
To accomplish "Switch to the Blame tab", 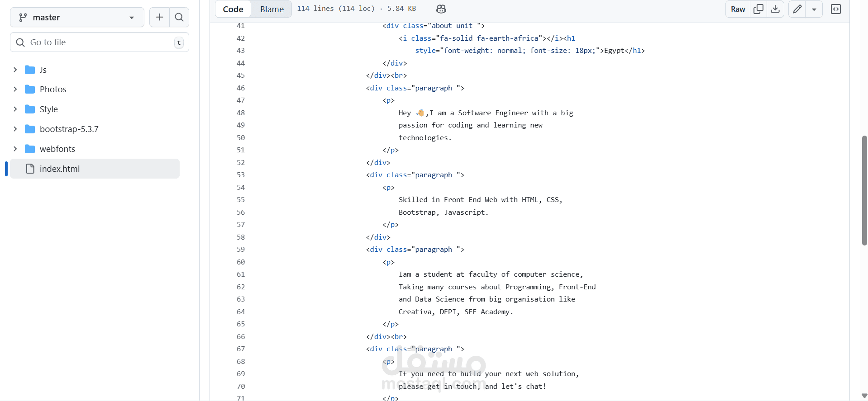I will [x=272, y=9].
